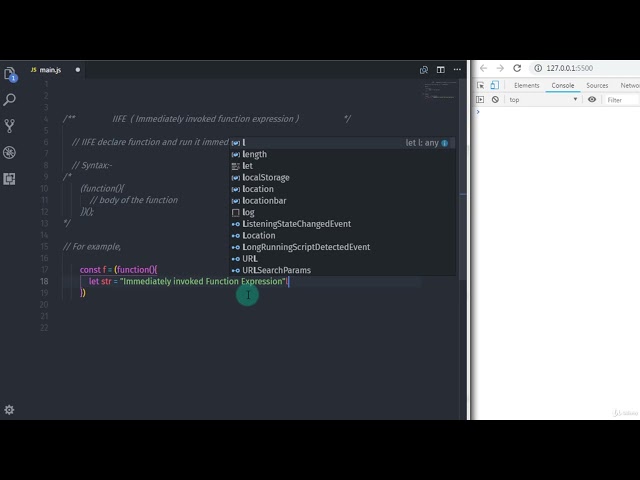Select 'log' snippet autocomplete suggestion

click(342, 212)
